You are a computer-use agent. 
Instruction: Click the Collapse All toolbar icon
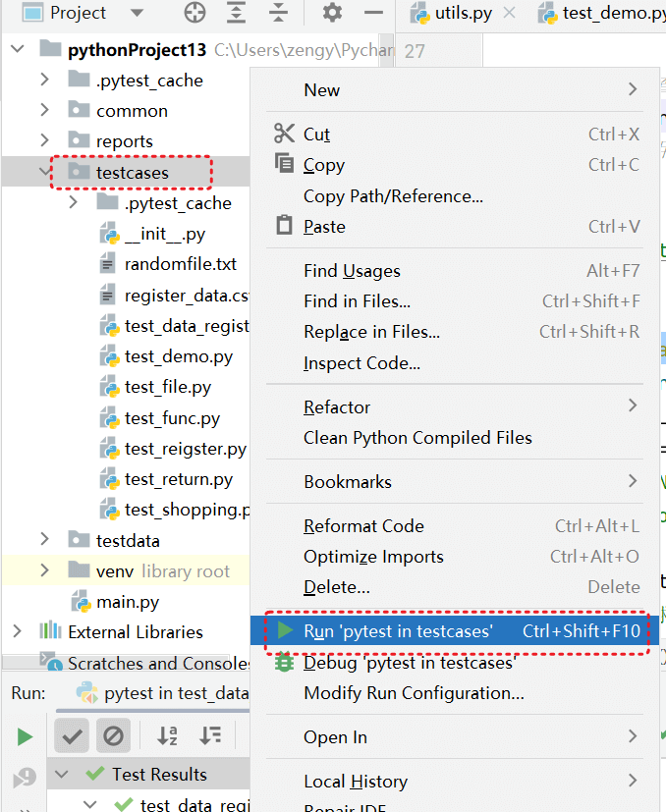tap(278, 13)
